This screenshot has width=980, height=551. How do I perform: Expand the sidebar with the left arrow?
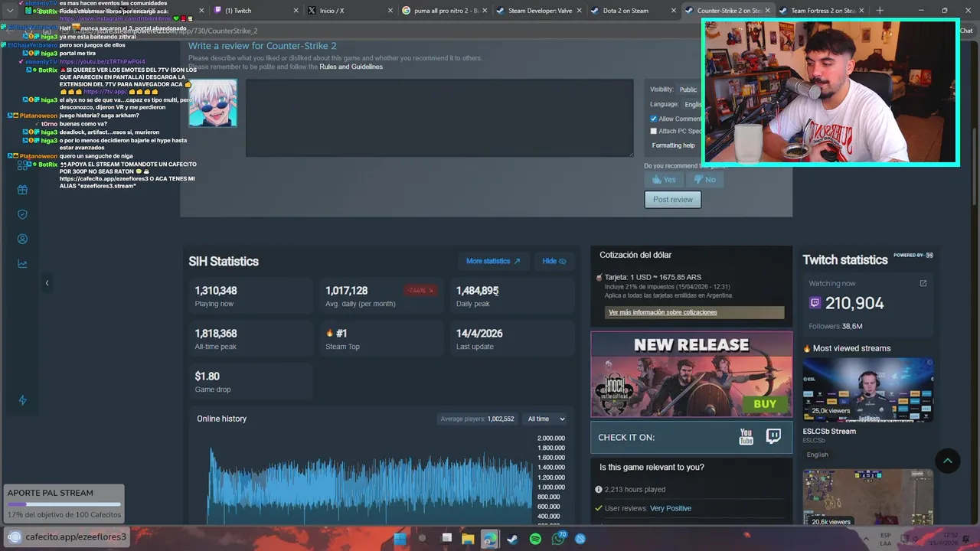(x=47, y=283)
